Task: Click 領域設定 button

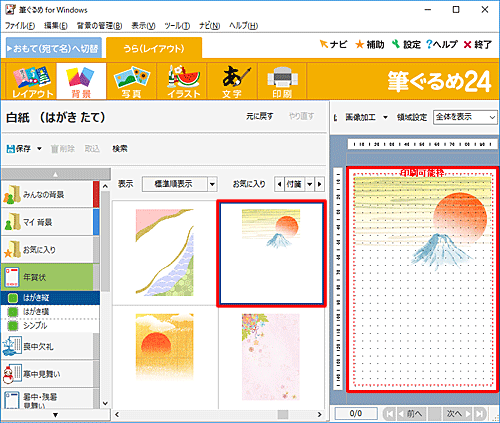Action: [x=412, y=117]
